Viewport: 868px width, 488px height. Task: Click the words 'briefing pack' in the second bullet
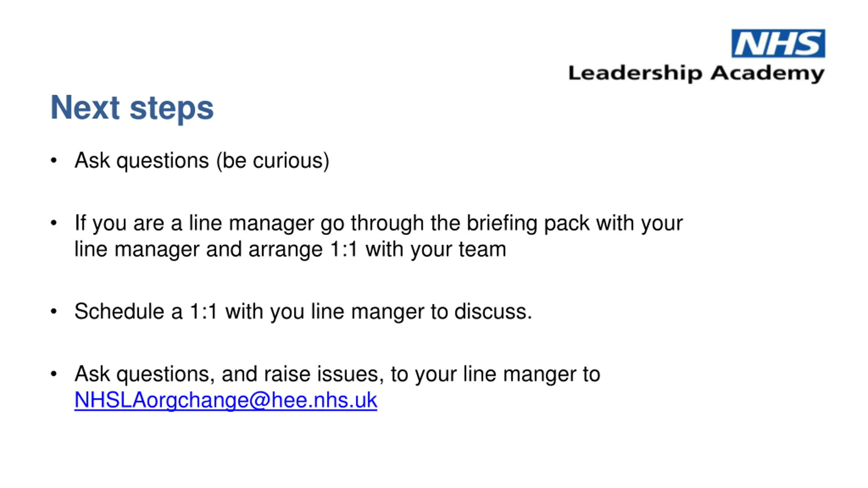pos(528,224)
